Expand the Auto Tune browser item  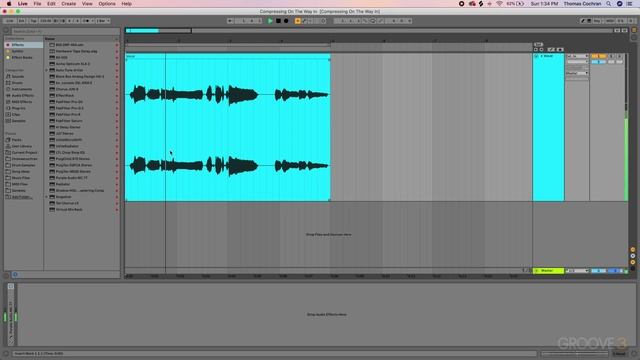coord(47,70)
